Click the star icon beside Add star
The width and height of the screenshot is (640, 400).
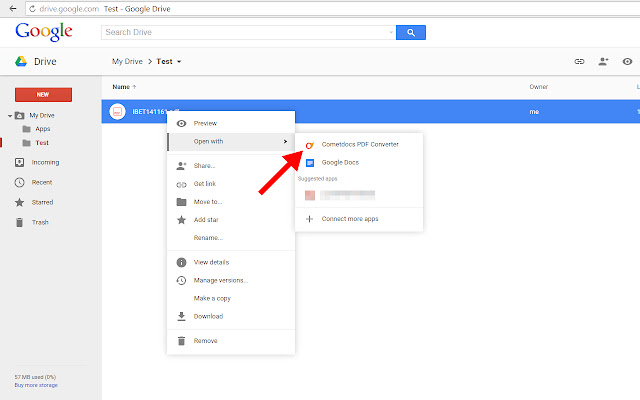[x=181, y=220]
